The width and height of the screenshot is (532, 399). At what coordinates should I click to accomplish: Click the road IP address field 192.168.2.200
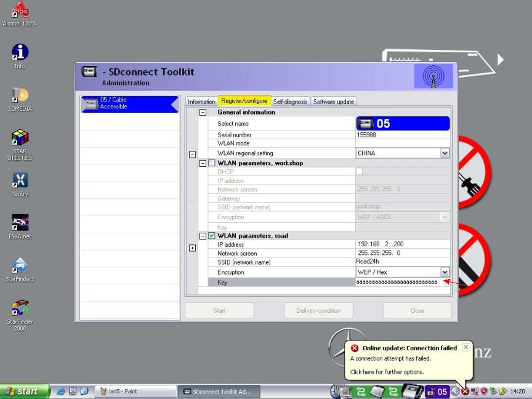(x=403, y=244)
